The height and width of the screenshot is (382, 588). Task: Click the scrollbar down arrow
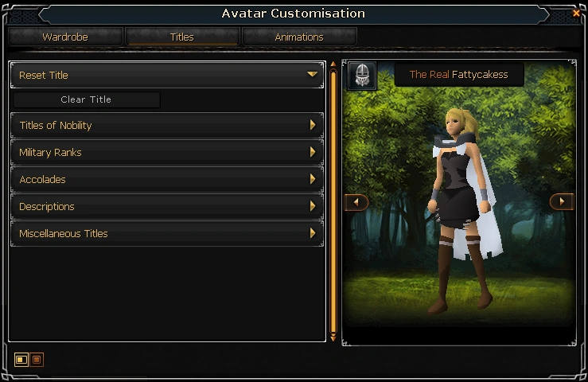coord(333,339)
